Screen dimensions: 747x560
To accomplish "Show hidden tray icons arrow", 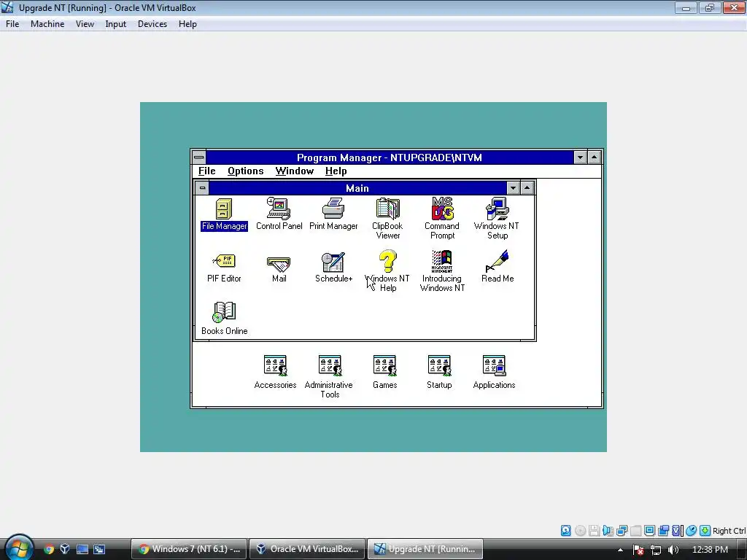I will [620, 550].
